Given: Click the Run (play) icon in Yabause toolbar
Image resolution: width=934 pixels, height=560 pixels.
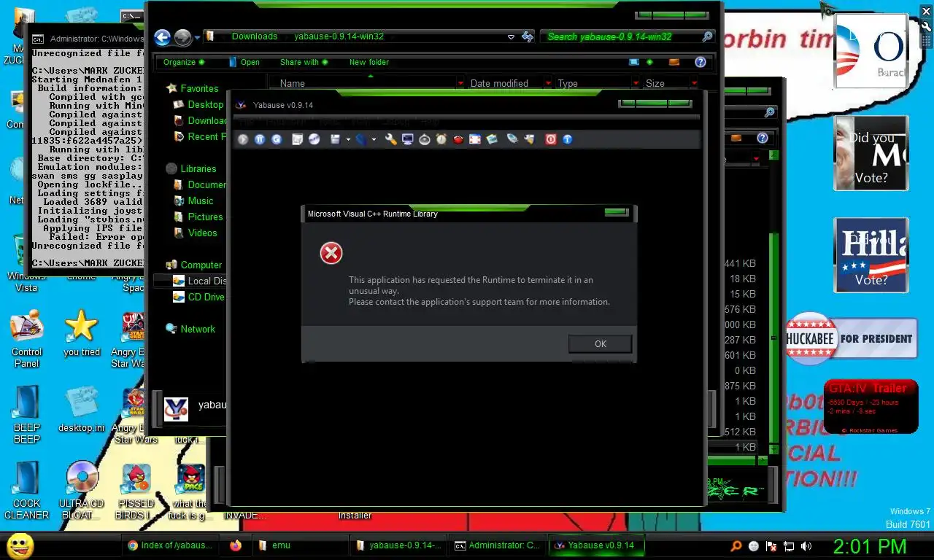Looking at the screenshot, I should (x=243, y=139).
